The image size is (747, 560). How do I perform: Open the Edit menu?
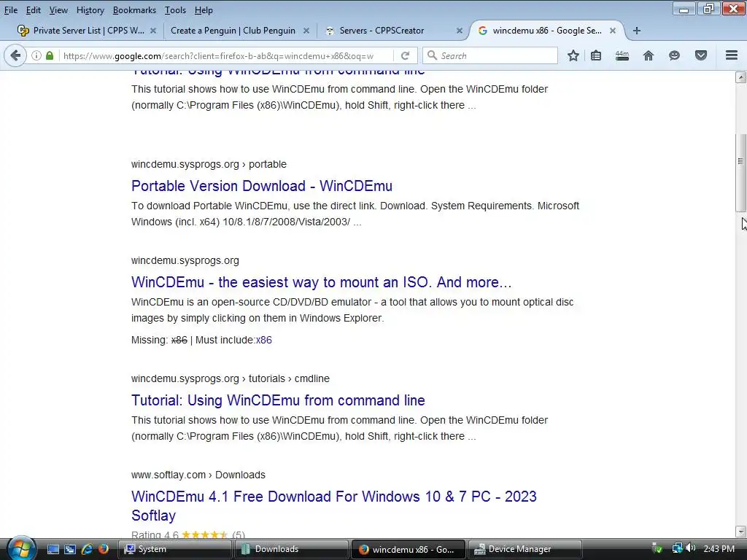click(x=33, y=10)
